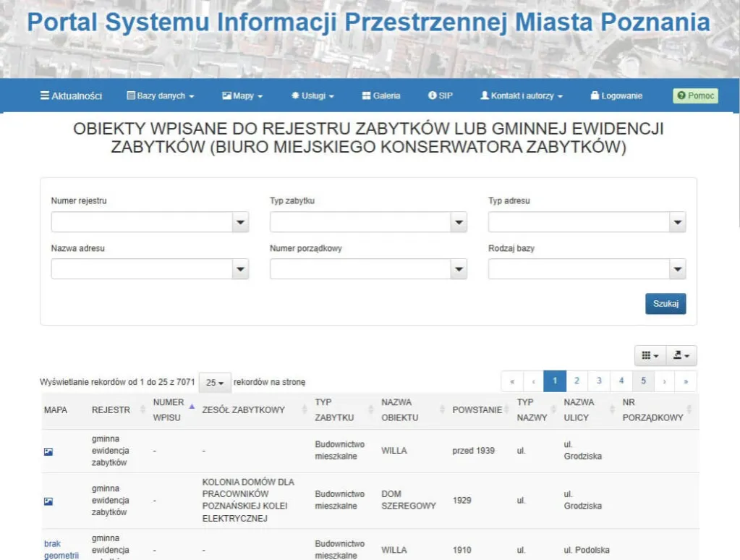Image resolution: width=740 pixels, height=560 pixels.
Task: Open the Typ zabytku dropdown
Action: coord(459,221)
